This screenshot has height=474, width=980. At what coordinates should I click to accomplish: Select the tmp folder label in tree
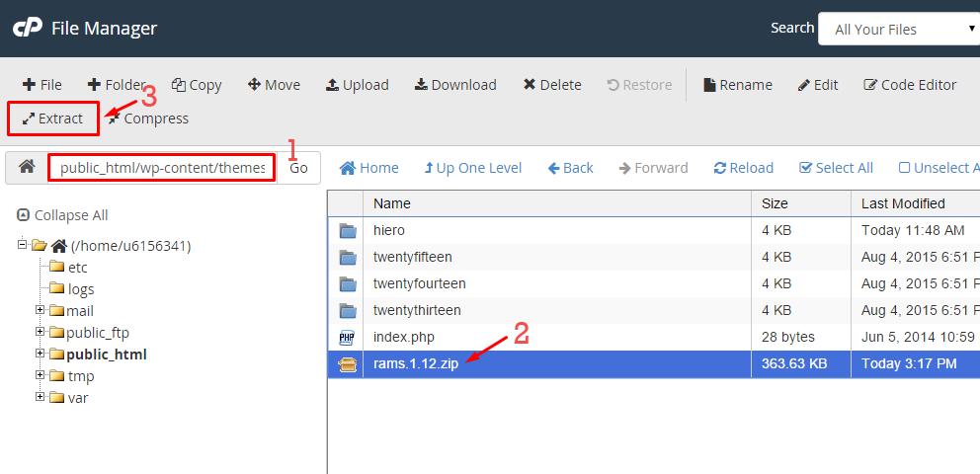click(x=81, y=376)
